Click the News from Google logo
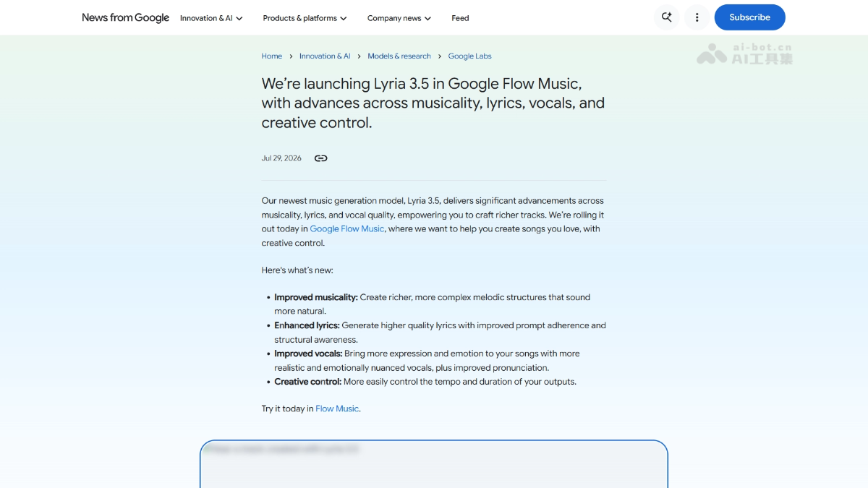Viewport: 868px width, 488px height. pos(125,17)
